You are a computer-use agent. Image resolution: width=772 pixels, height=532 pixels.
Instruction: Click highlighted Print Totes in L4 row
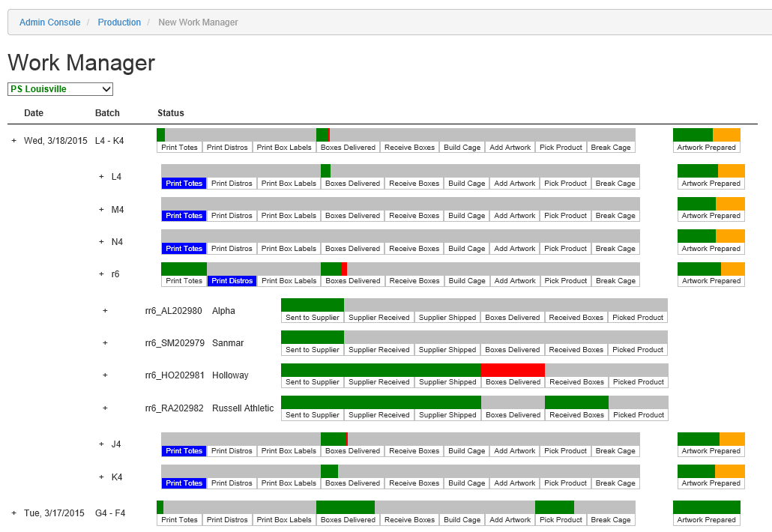pyautogui.click(x=184, y=184)
